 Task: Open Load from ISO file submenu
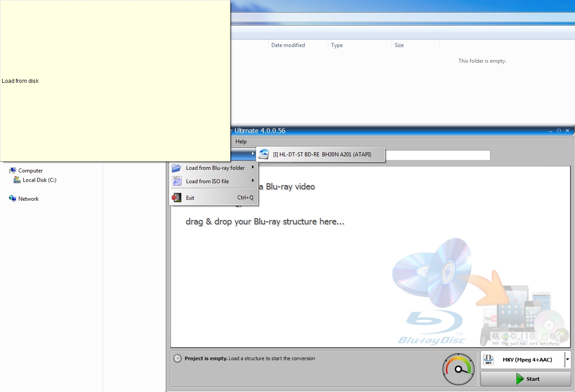click(213, 181)
